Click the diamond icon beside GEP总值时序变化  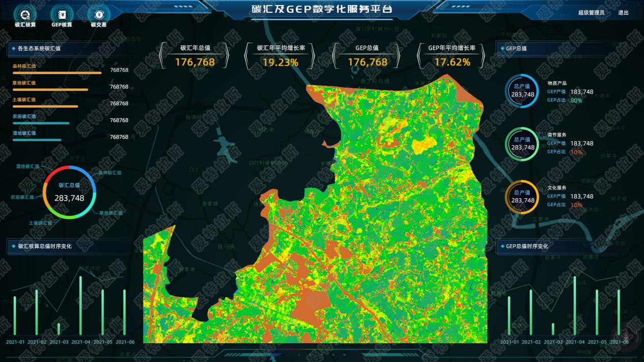(x=502, y=246)
